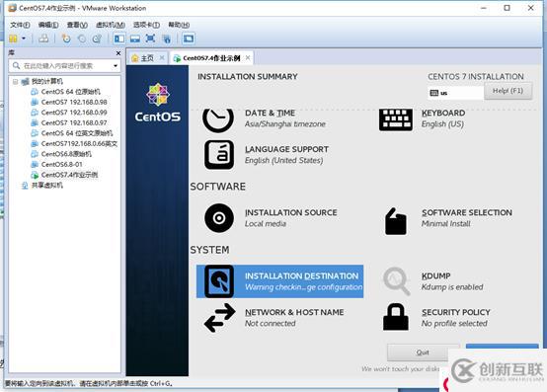
Task: Select CentOS6.8原始机 in library tree
Action: 66,154
